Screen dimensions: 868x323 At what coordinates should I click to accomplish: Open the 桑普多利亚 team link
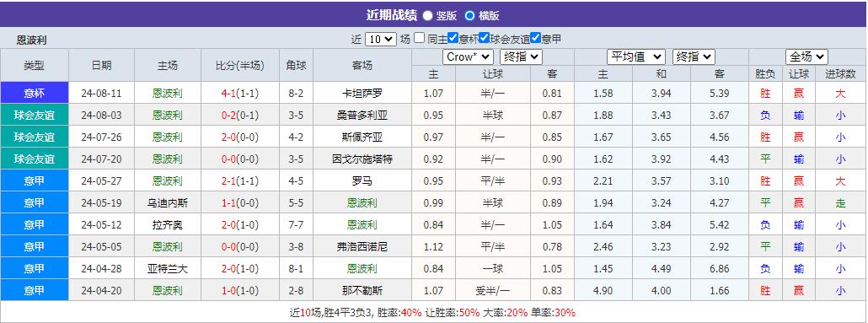[362, 116]
